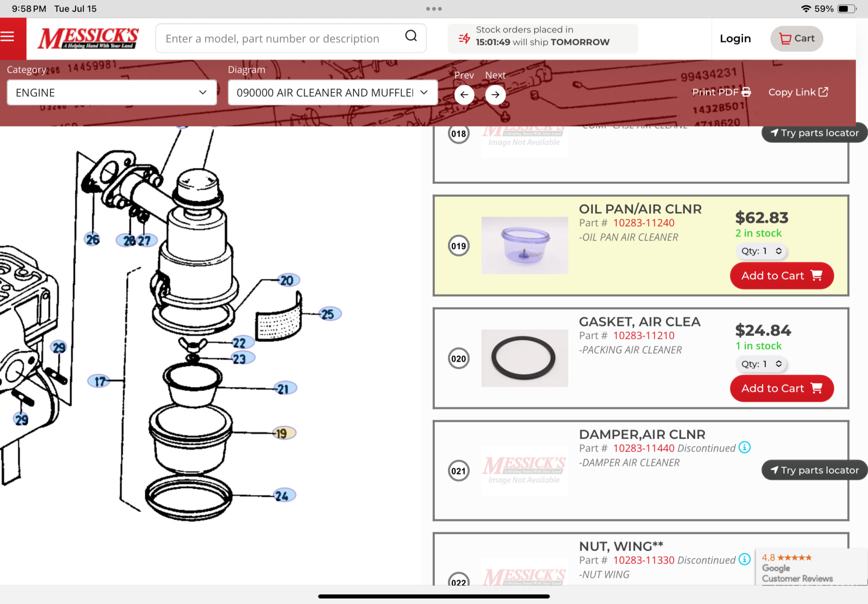Image resolution: width=868 pixels, height=604 pixels.
Task: Select reference number 019 badge
Action: pyautogui.click(x=459, y=246)
